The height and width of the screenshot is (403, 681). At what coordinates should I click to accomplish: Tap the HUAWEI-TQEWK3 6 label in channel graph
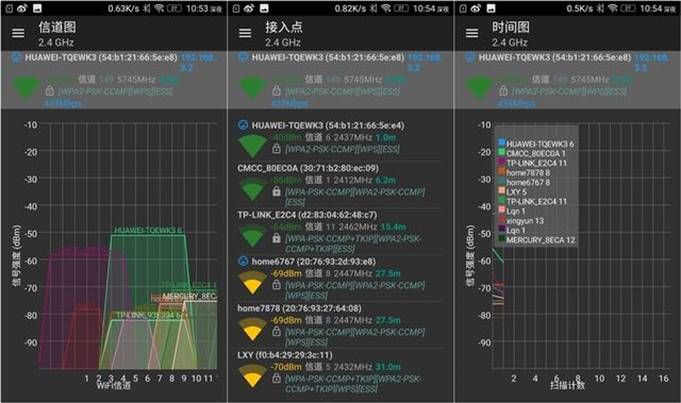coord(148,230)
